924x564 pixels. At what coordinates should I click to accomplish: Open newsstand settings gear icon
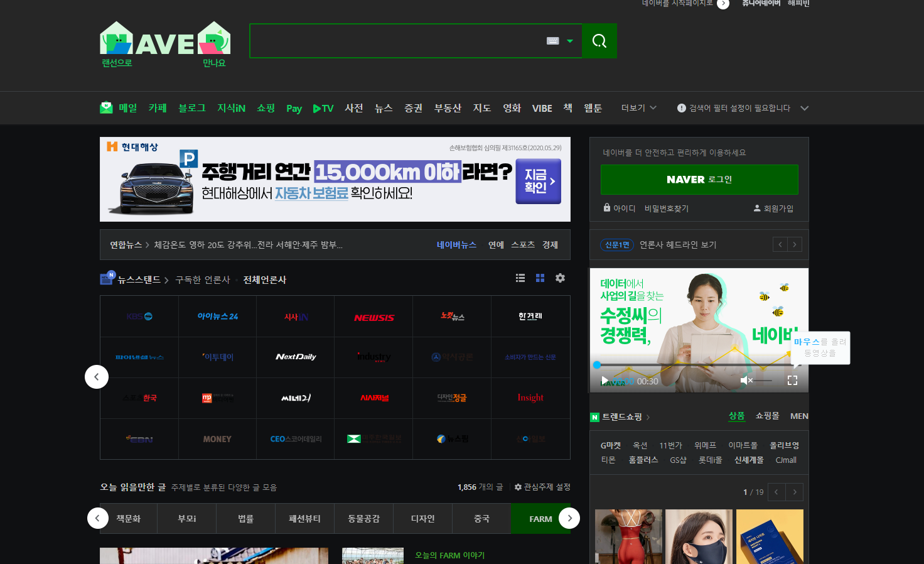560,278
